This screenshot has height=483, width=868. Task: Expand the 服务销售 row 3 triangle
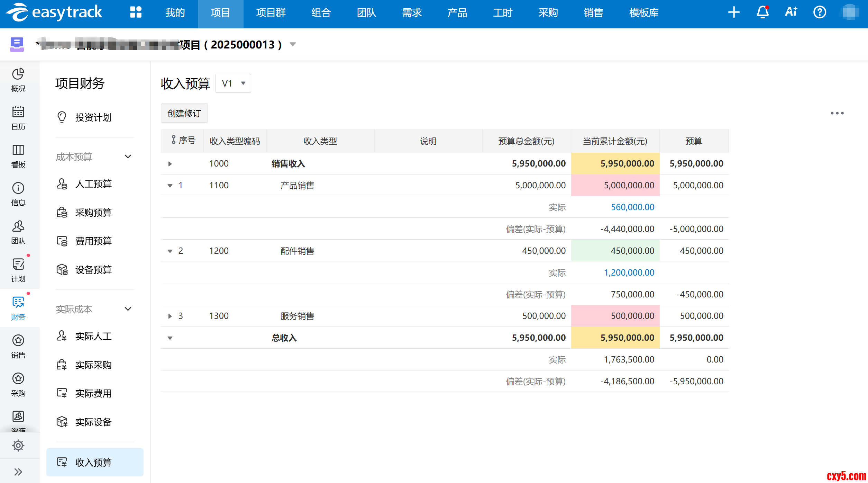[170, 316]
